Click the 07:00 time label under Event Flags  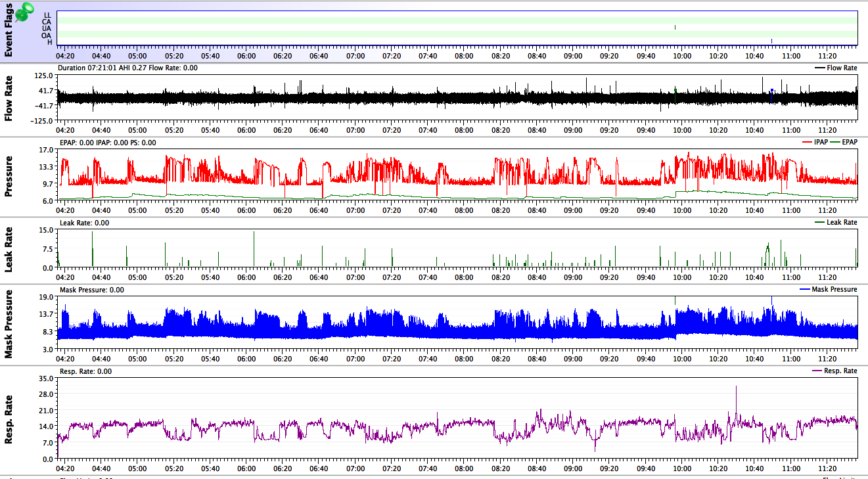[355, 57]
